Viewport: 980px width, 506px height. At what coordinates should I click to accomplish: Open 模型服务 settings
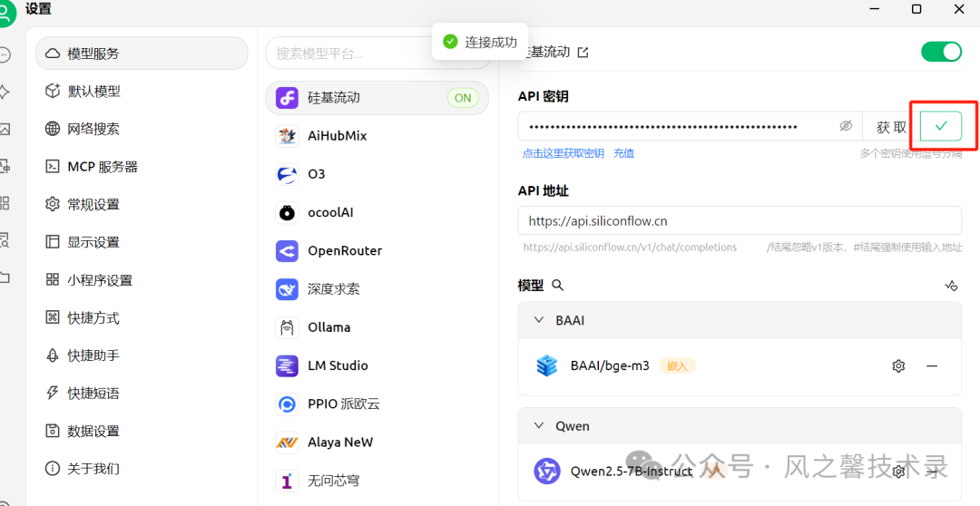[142, 54]
